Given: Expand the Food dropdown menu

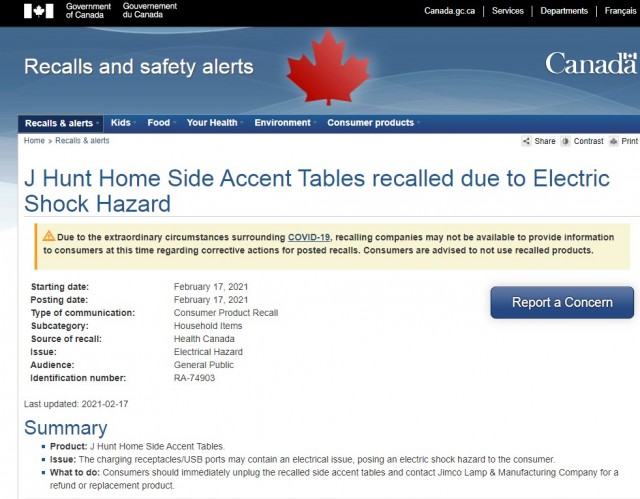Looking at the screenshot, I should click(x=160, y=123).
